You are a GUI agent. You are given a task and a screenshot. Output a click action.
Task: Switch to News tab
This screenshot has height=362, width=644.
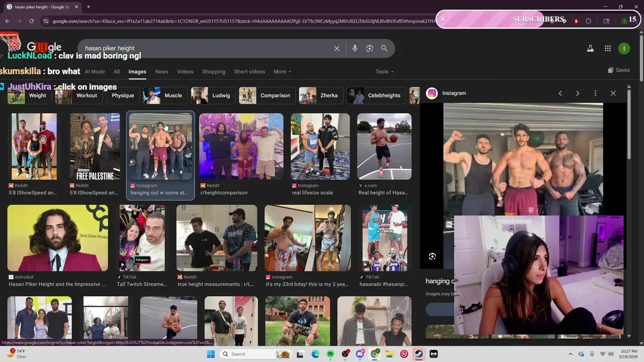click(x=162, y=71)
